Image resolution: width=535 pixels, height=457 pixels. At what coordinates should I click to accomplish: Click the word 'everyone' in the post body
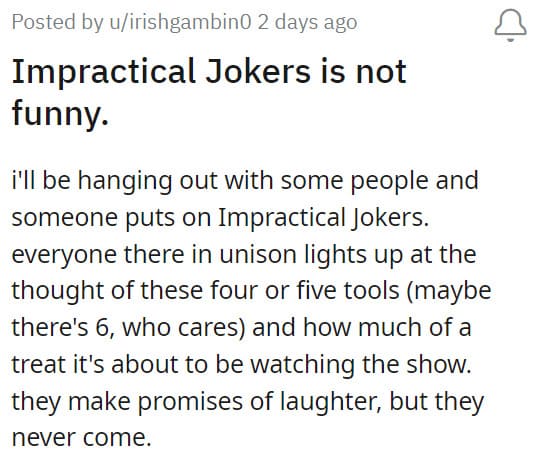[64, 256]
